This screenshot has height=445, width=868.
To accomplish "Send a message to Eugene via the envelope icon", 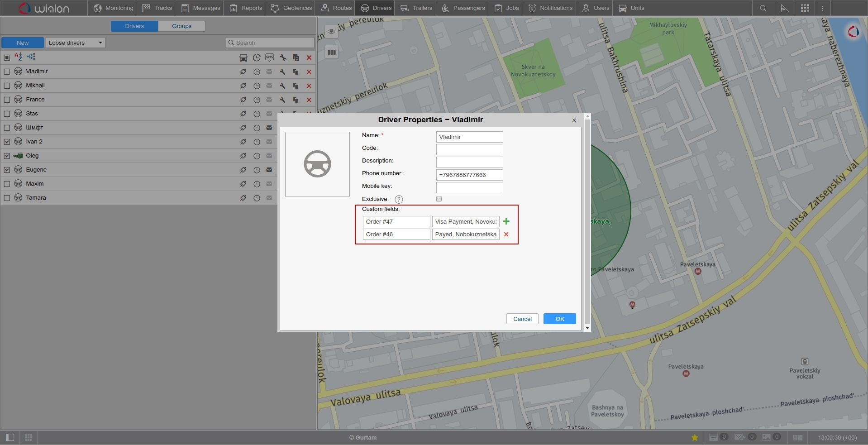I will pos(269,170).
